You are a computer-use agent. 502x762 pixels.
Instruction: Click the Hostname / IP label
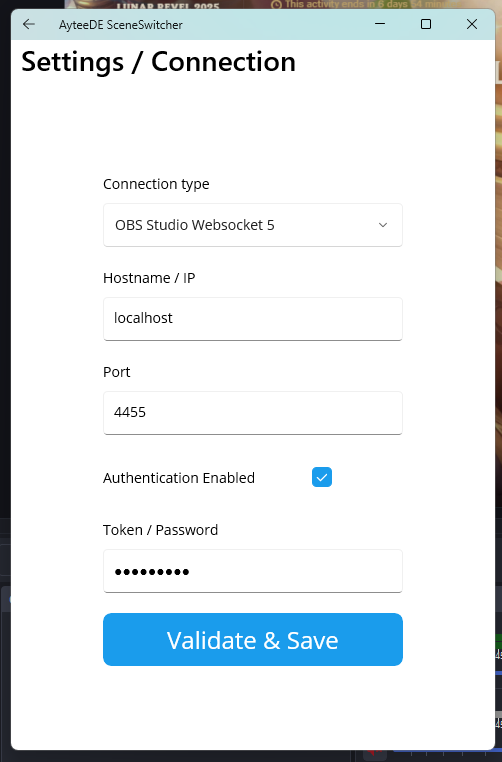click(x=149, y=278)
